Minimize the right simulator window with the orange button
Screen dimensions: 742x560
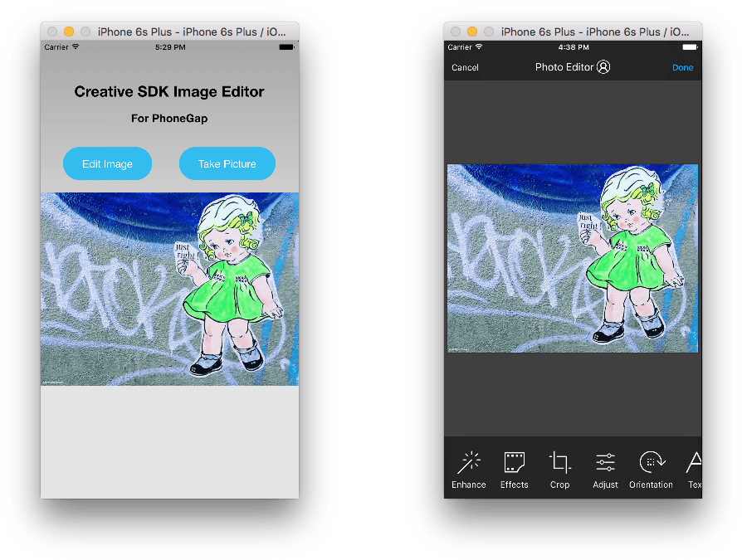472,32
